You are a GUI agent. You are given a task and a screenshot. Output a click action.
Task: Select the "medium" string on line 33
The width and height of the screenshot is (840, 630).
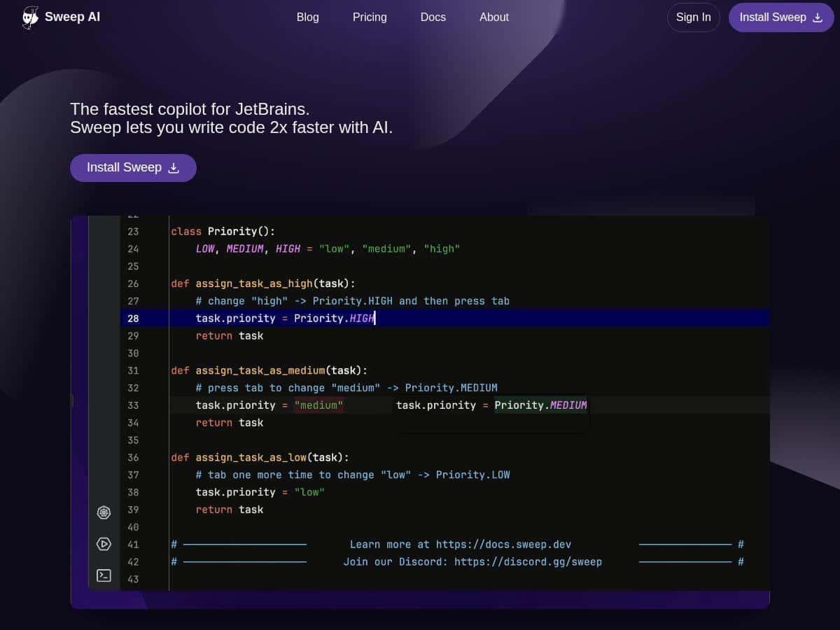click(318, 405)
